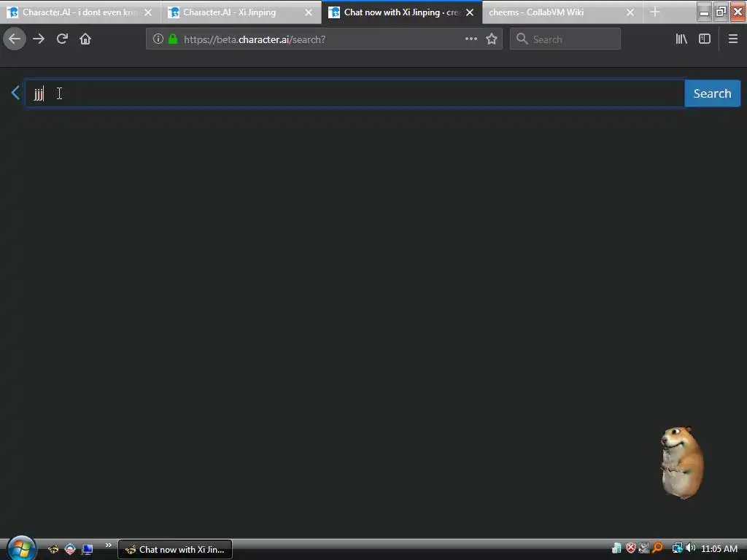Open the Windows Start orb
Screen dimensions: 747x560
click(20, 548)
